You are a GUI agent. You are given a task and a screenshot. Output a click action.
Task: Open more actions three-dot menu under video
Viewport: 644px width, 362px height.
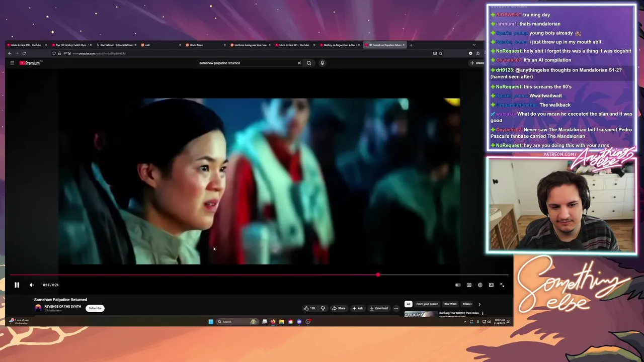pos(396,308)
